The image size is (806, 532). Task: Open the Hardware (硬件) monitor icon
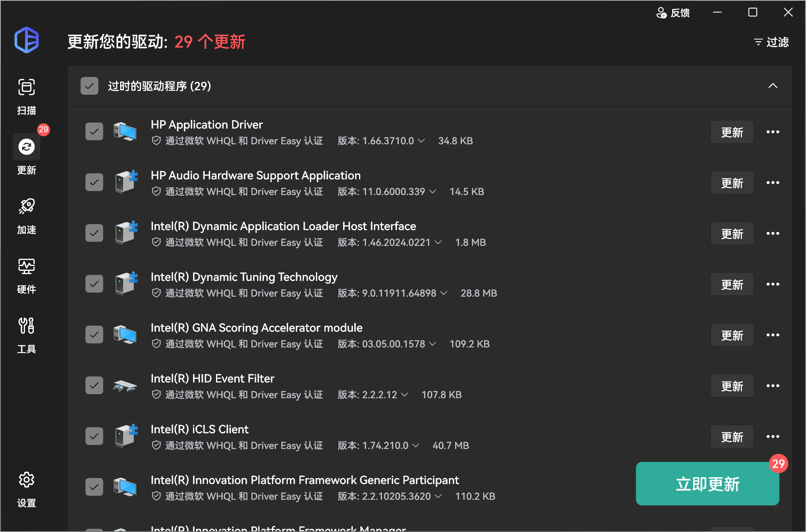(27, 266)
